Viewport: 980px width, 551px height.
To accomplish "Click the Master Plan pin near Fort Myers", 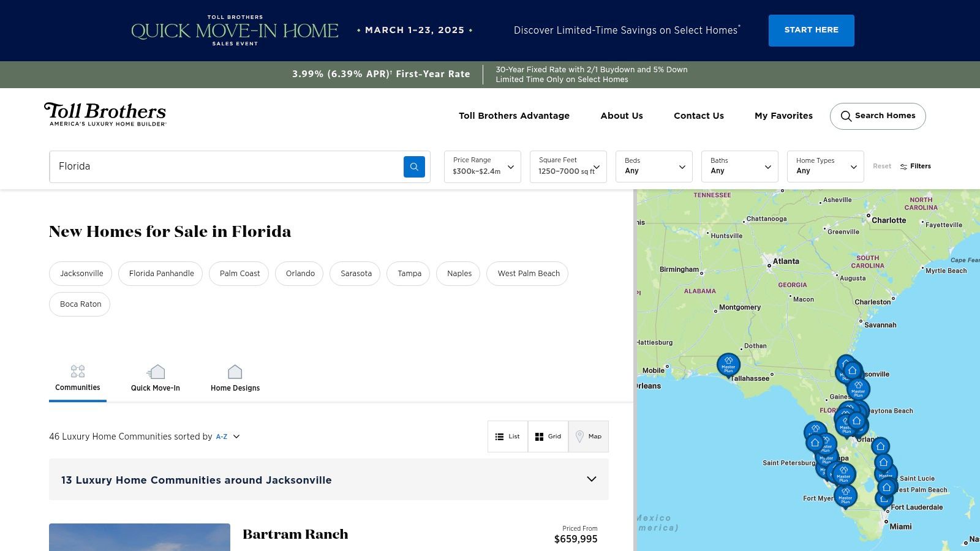I will [845, 497].
